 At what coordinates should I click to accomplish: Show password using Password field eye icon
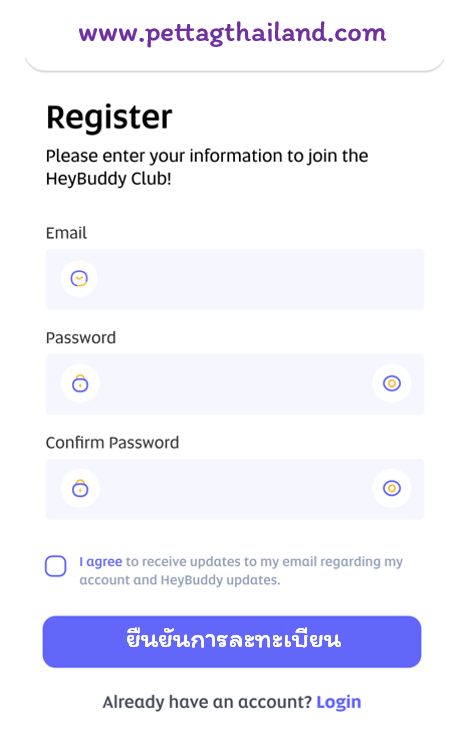[392, 383]
